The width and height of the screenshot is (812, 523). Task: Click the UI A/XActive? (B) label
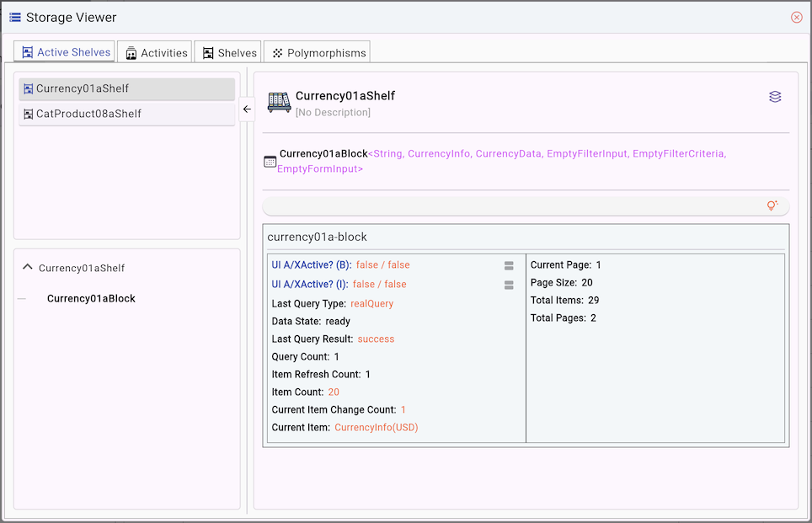[311, 264]
